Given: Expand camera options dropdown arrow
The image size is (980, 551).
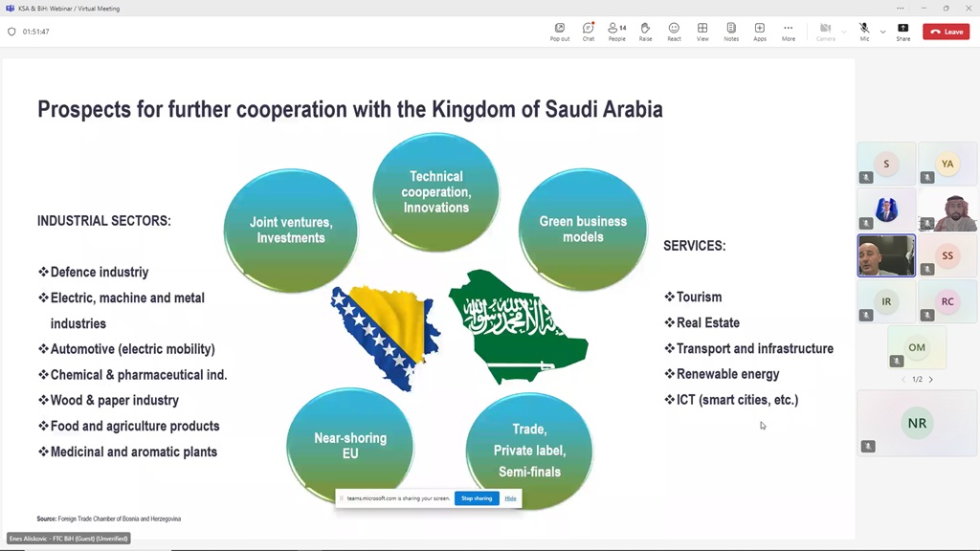Looking at the screenshot, I should point(843,32).
